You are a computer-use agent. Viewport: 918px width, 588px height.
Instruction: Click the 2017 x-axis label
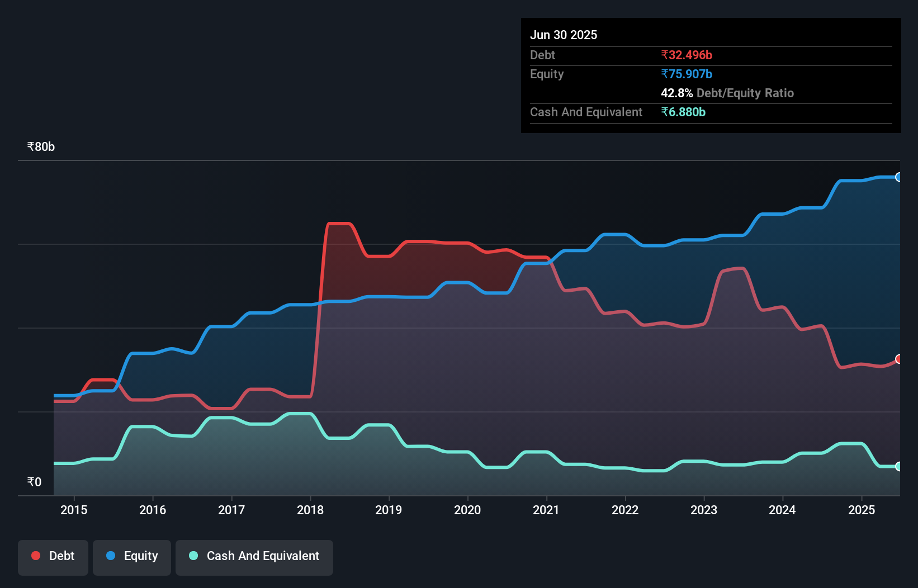point(231,510)
